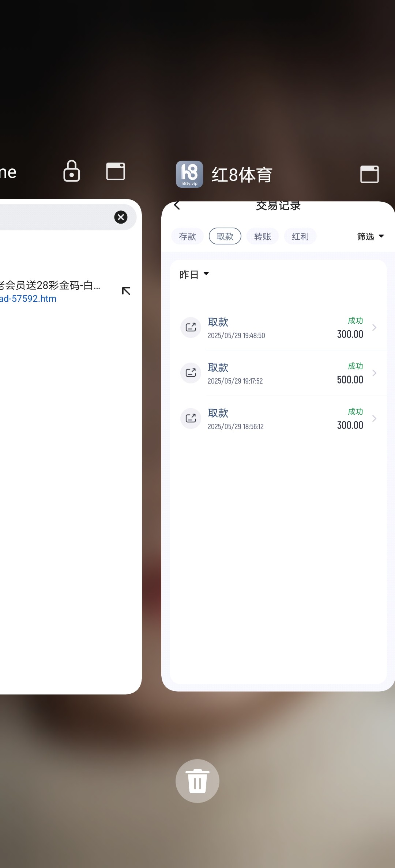Tap withdrawal icon for the 19:17:52 record
Image resolution: width=395 pixels, height=868 pixels.
[x=191, y=373]
